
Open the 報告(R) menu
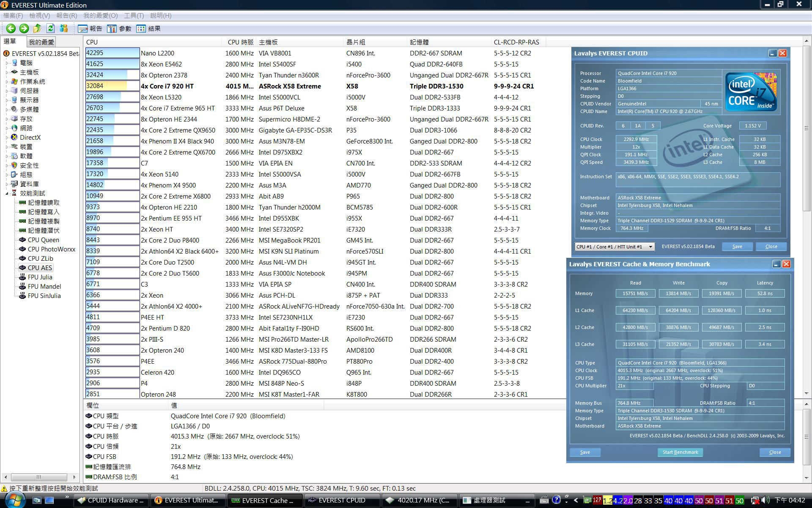point(67,15)
